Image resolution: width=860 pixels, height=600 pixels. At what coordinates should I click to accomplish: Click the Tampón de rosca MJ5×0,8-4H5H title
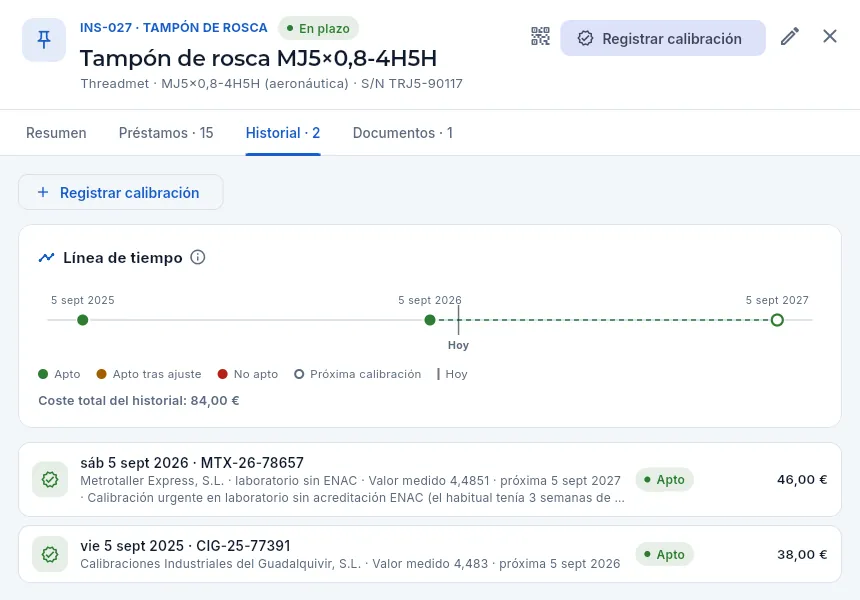[x=258, y=58]
